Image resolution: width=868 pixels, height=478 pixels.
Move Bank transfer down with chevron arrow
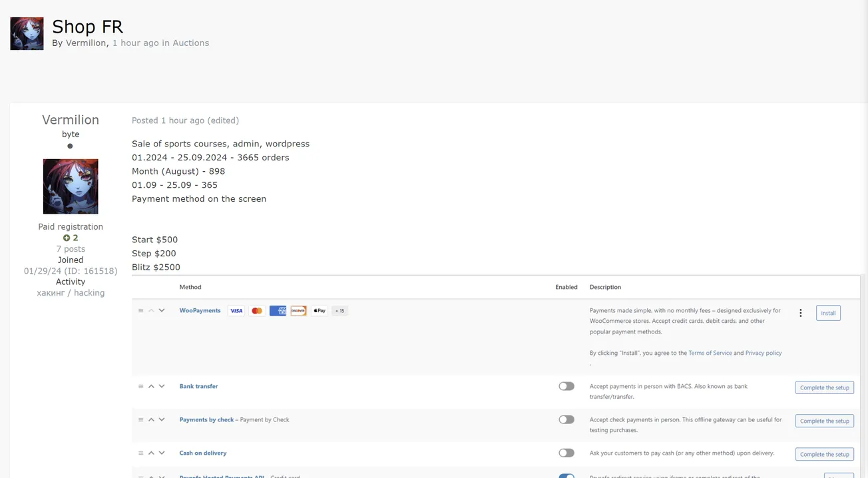point(162,386)
